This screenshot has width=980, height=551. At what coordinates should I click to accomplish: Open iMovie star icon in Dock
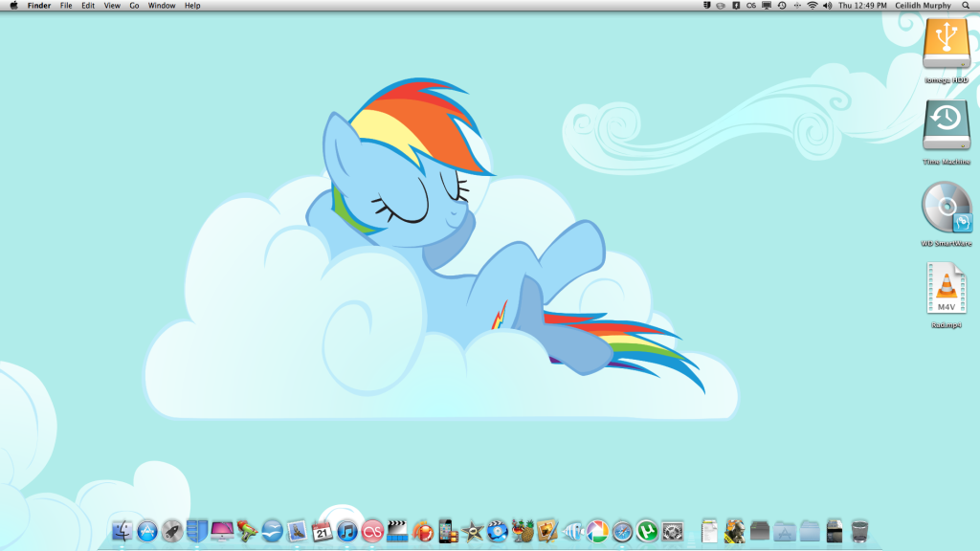473,532
